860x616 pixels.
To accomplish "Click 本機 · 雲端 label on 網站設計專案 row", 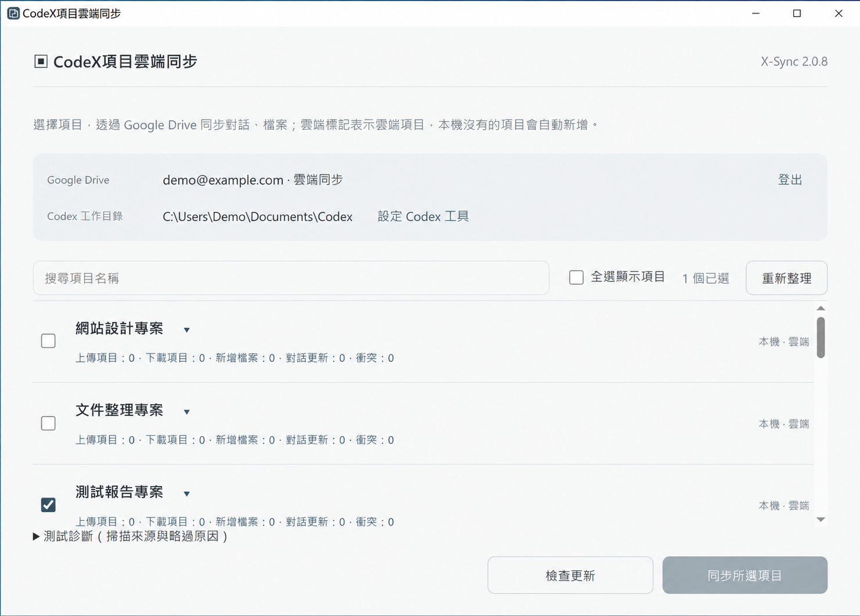I will tap(784, 342).
